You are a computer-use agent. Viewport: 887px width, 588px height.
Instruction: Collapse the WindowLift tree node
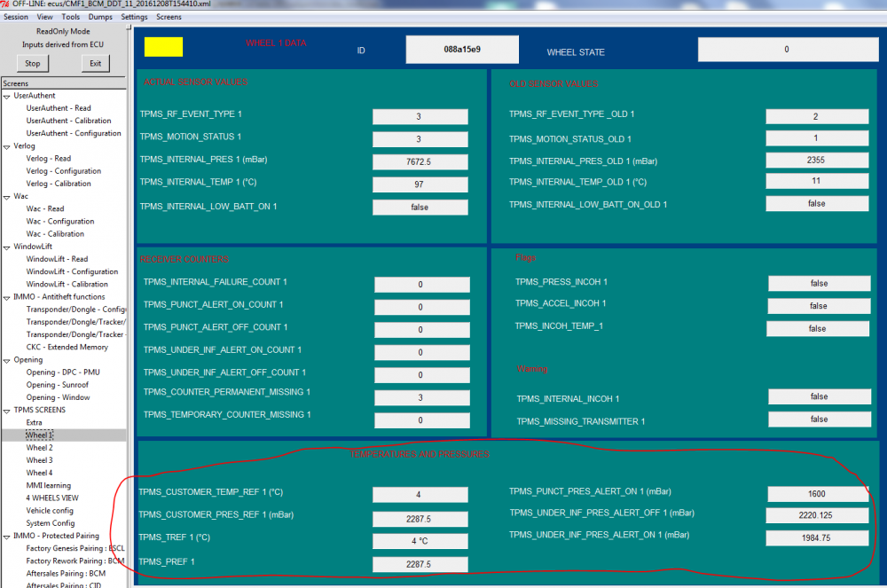click(7, 247)
